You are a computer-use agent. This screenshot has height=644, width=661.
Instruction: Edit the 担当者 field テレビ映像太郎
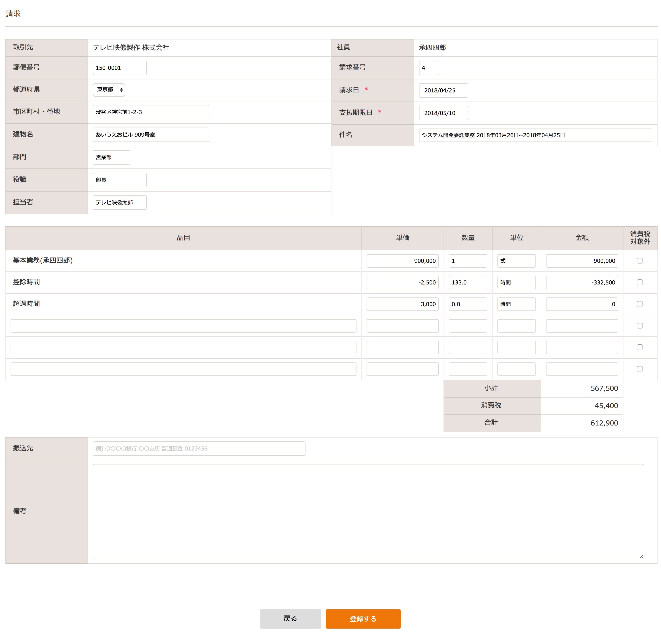coord(120,203)
